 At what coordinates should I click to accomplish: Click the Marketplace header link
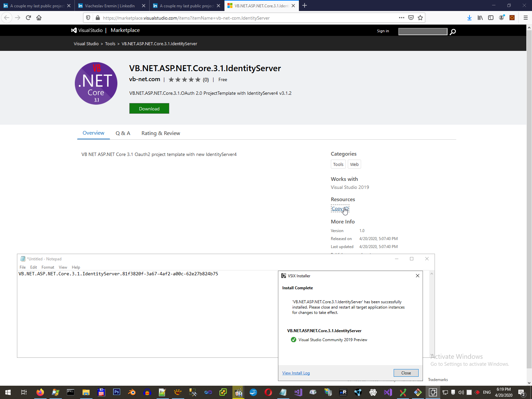(x=125, y=30)
